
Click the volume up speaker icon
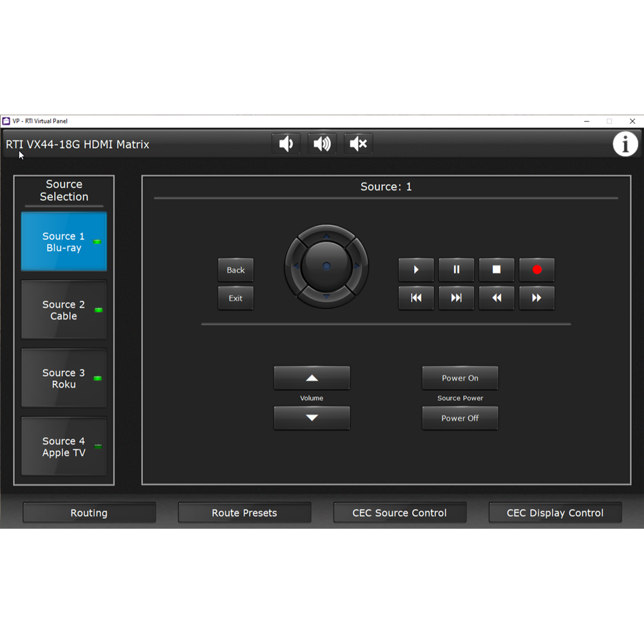[x=322, y=144]
